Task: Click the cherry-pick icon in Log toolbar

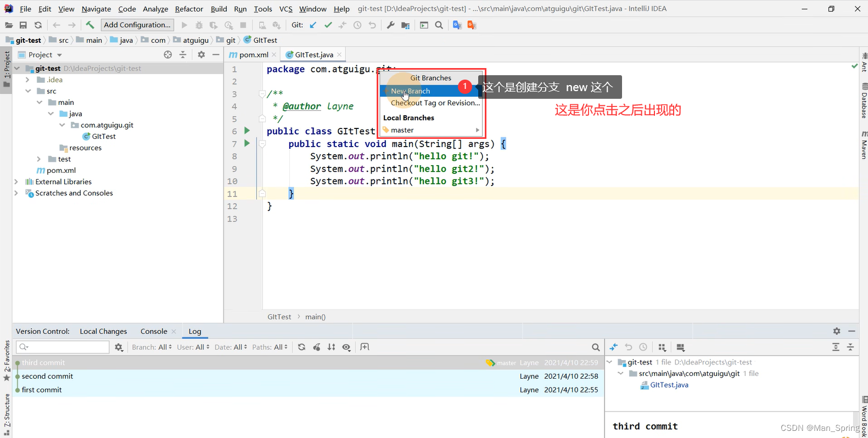Action: click(317, 347)
